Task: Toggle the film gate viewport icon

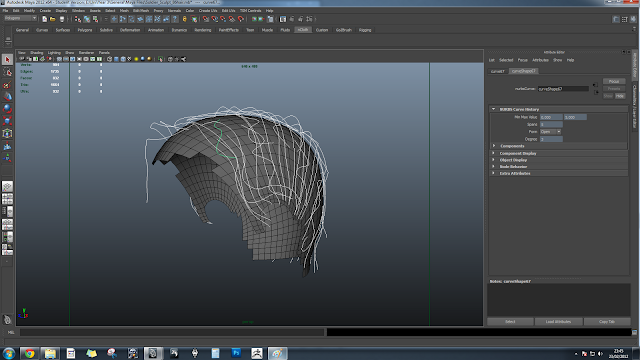Action: tap(66, 59)
